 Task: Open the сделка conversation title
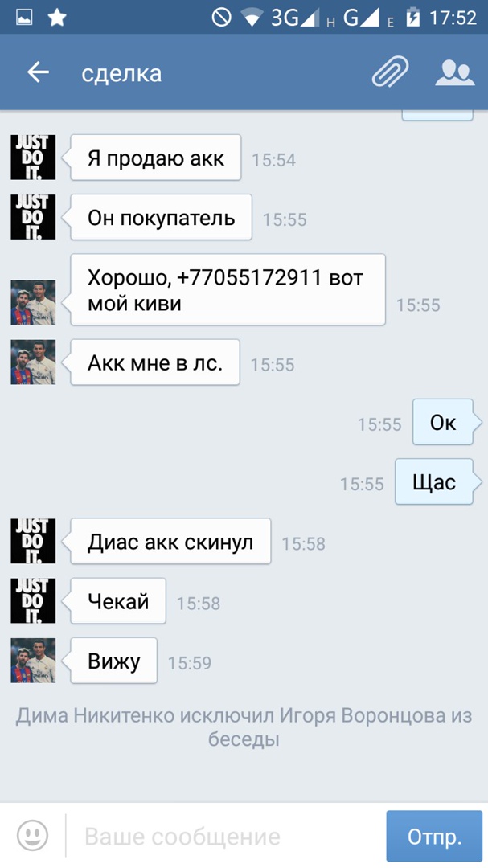coord(121,74)
